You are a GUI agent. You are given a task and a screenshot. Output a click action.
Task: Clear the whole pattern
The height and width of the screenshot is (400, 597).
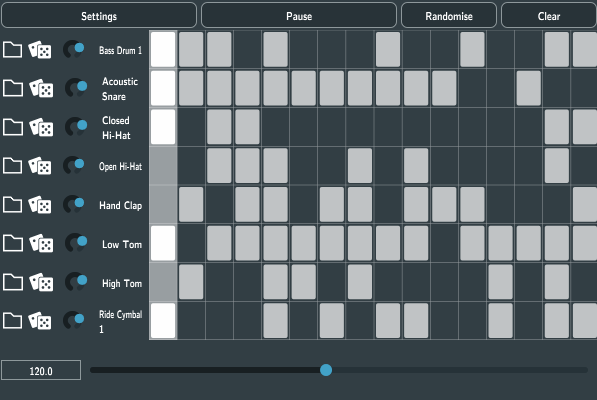tap(549, 16)
